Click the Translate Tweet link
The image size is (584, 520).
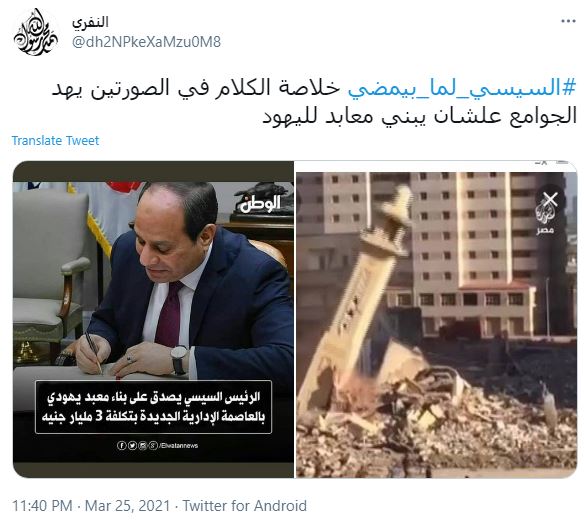coord(55,140)
